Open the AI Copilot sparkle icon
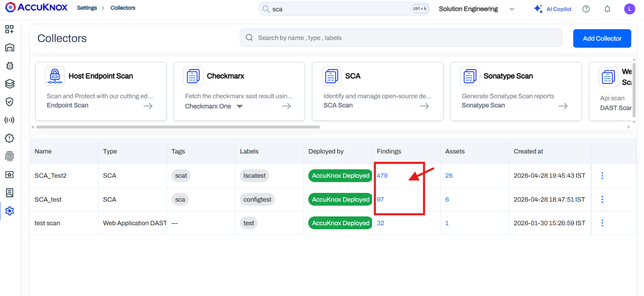 click(x=538, y=9)
